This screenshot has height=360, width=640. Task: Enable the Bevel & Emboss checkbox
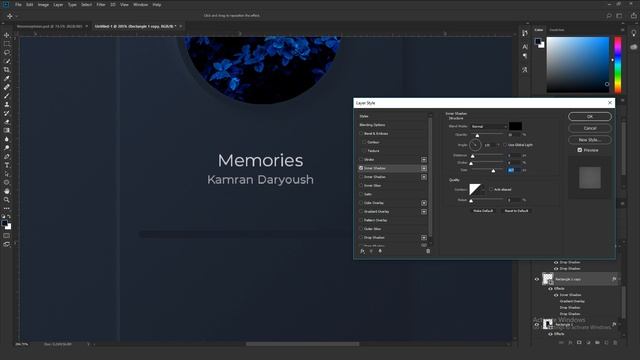(361, 133)
